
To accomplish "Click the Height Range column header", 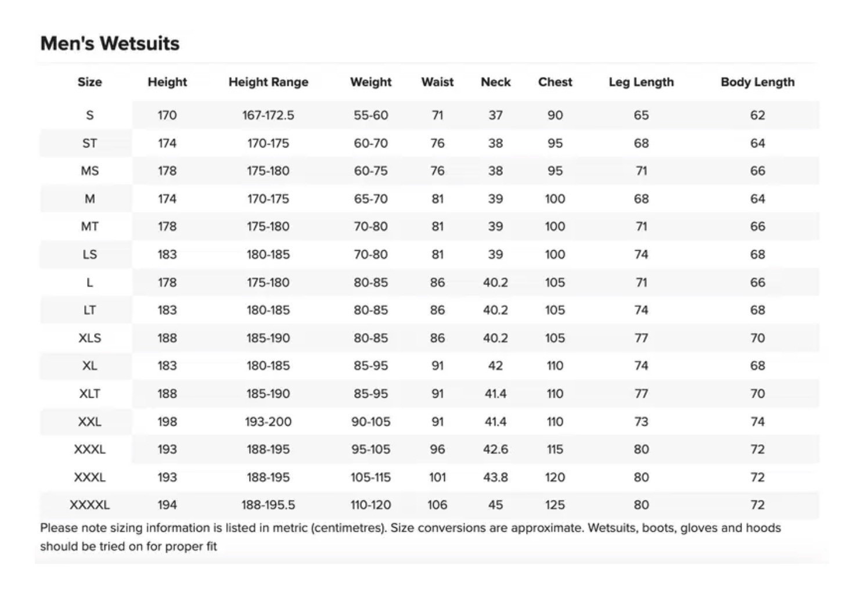I will pyautogui.click(x=268, y=82).
